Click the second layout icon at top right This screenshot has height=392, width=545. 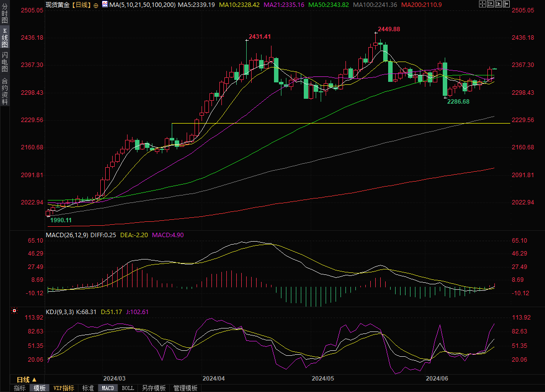[x=491, y=4]
